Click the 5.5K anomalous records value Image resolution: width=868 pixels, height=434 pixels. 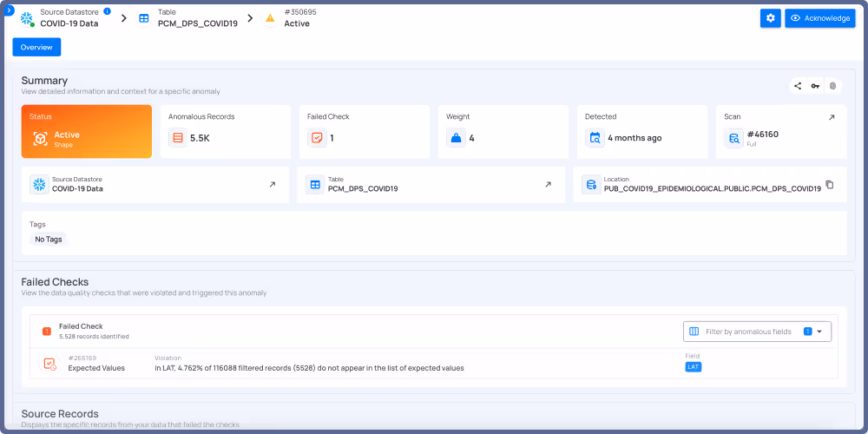[200, 138]
